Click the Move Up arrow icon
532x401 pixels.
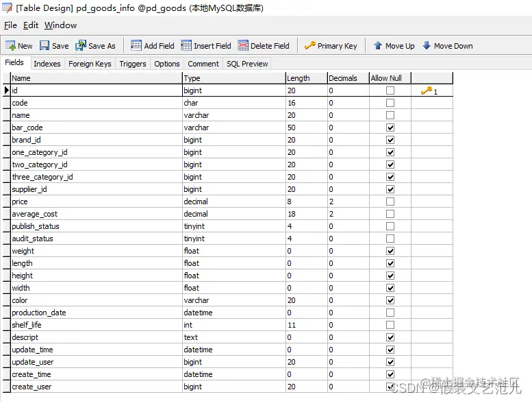pyautogui.click(x=378, y=45)
